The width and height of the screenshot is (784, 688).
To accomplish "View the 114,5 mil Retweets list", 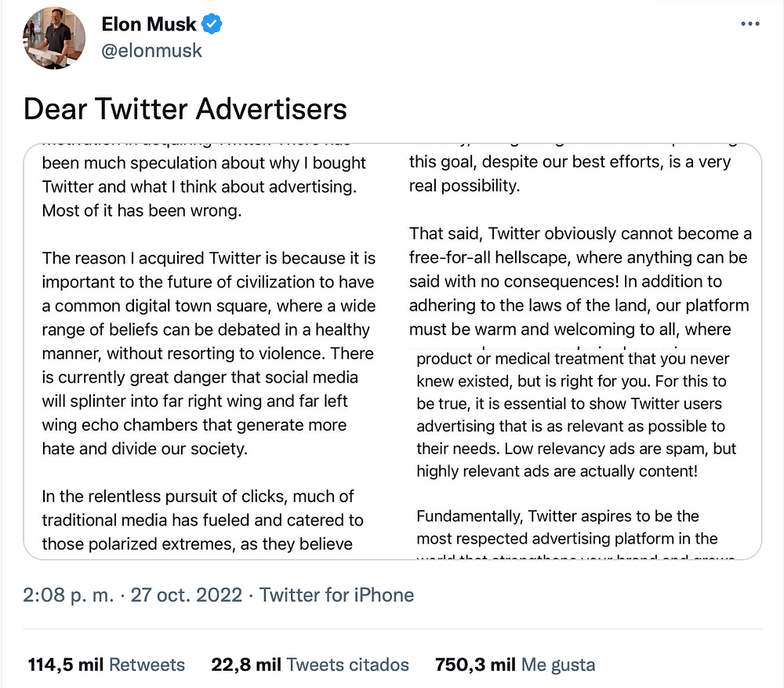I will (106, 664).
